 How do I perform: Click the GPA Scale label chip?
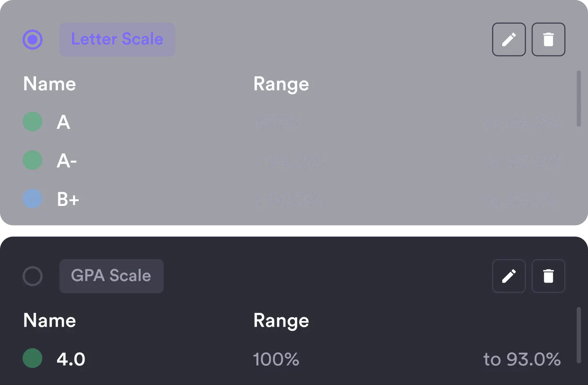[111, 276]
